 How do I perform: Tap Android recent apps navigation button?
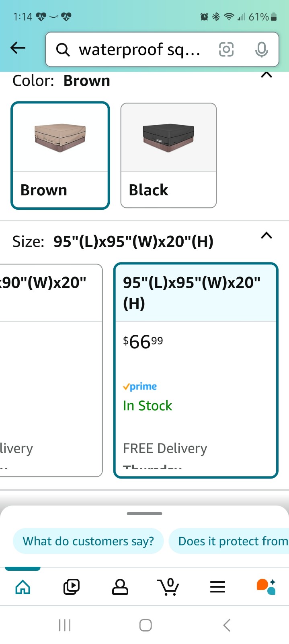coord(65,625)
